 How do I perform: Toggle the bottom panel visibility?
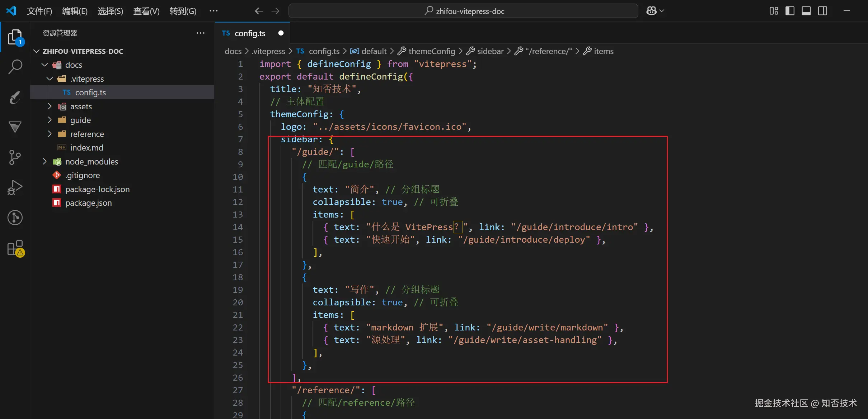click(x=806, y=11)
